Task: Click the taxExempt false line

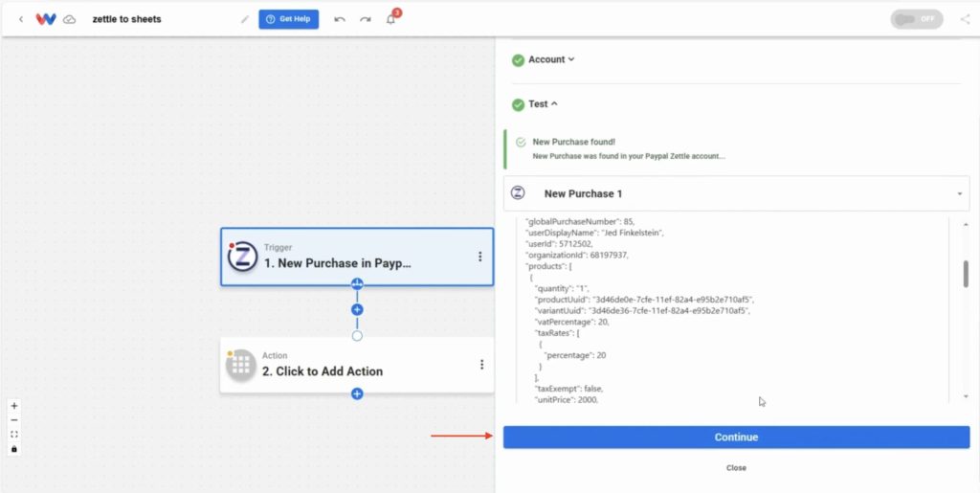Action: coord(568,389)
